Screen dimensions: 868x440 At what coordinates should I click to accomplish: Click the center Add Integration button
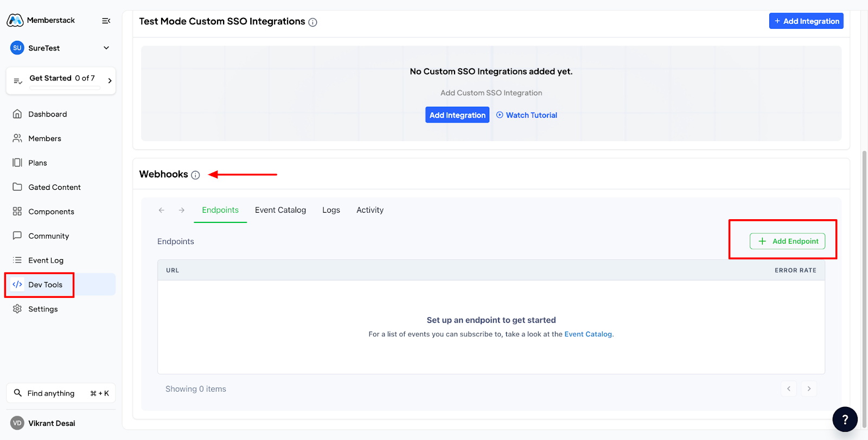pyautogui.click(x=457, y=115)
